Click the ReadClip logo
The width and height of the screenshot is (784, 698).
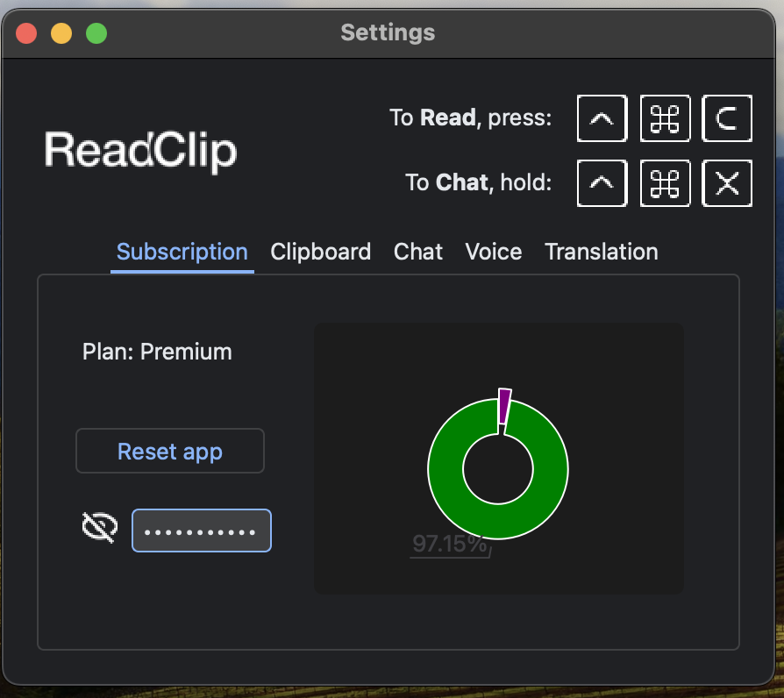coord(140,151)
